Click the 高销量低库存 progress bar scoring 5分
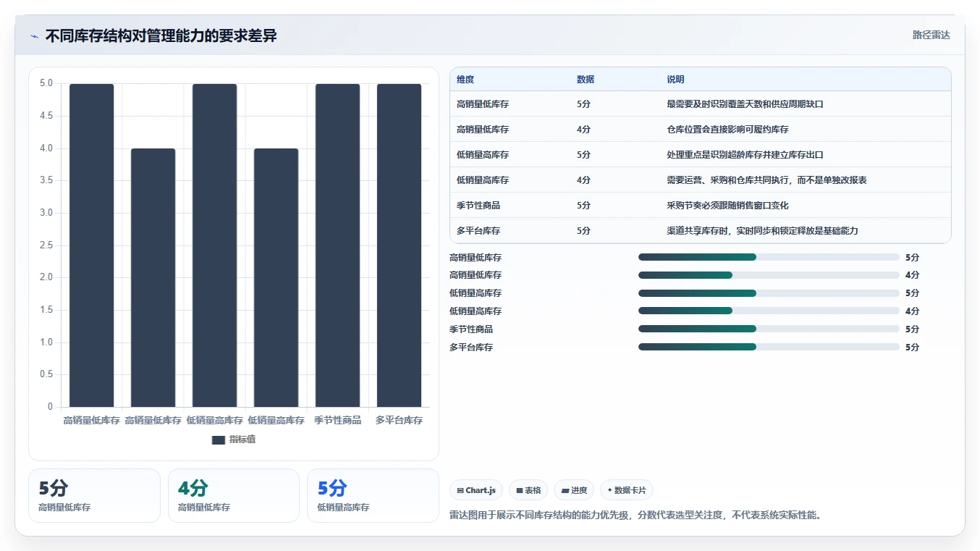Viewport: 980px width, 551px height. pyautogui.click(x=769, y=257)
